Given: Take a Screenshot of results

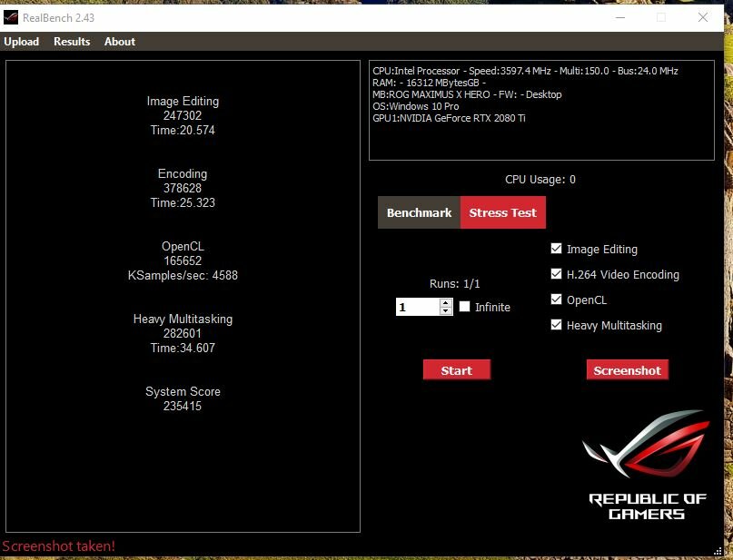Looking at the screenshot, I should (628, 370).
